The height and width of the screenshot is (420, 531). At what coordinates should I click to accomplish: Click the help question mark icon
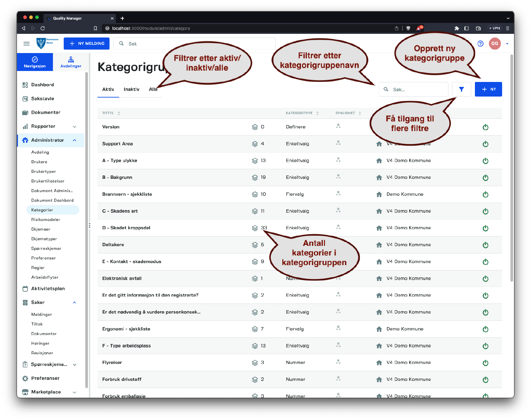coord(480,43)
